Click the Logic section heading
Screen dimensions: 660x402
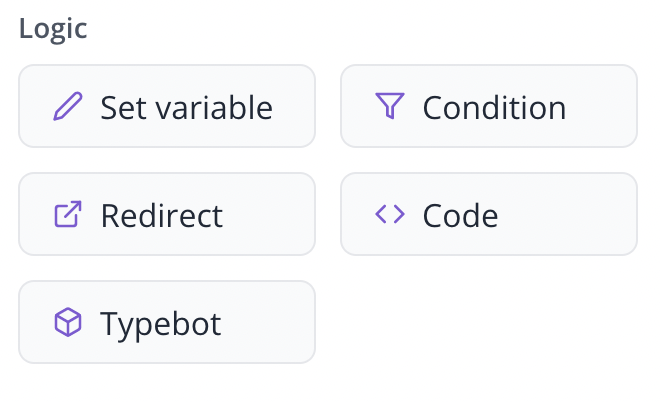coord(53,29)
